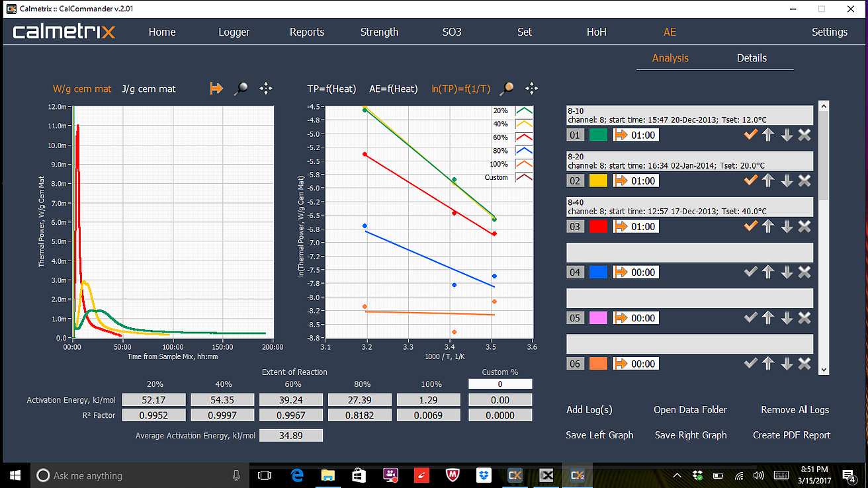Open the Strength menu tab
This screenshot has height=488, width=868.
click(x=379, y=32)
